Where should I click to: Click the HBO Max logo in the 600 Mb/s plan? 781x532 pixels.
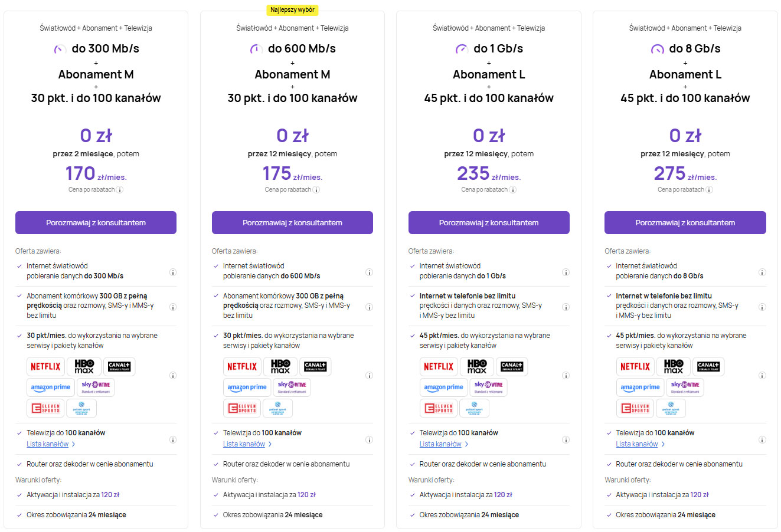280,366
